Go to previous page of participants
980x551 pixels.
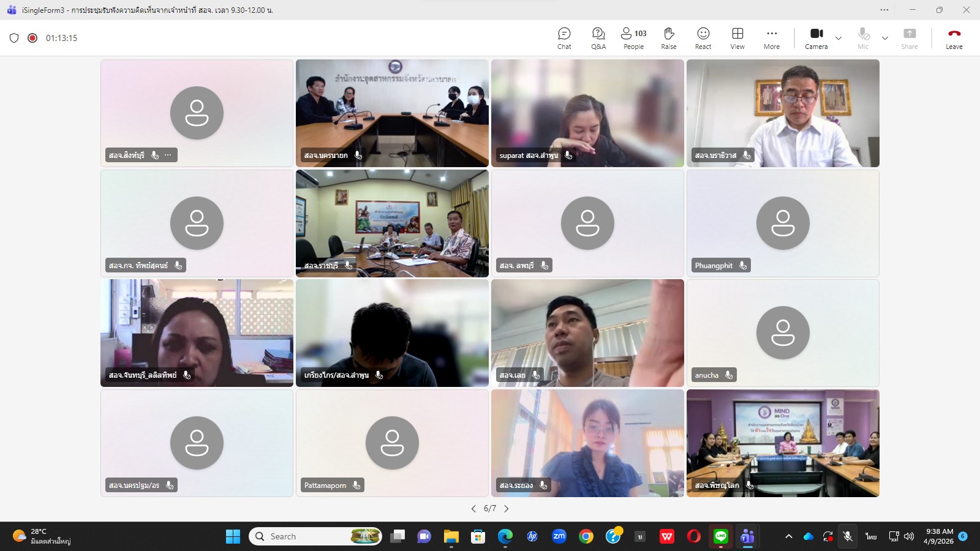pos(473,509)
